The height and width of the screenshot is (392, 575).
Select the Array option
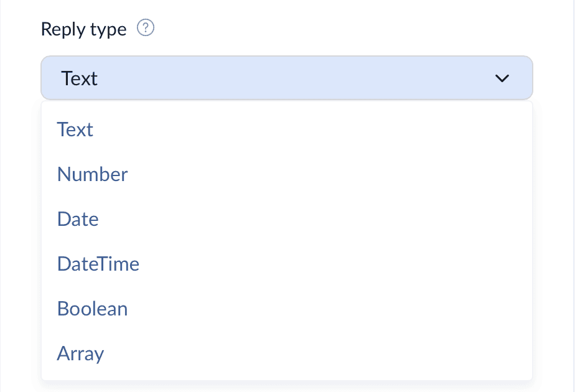286,353
